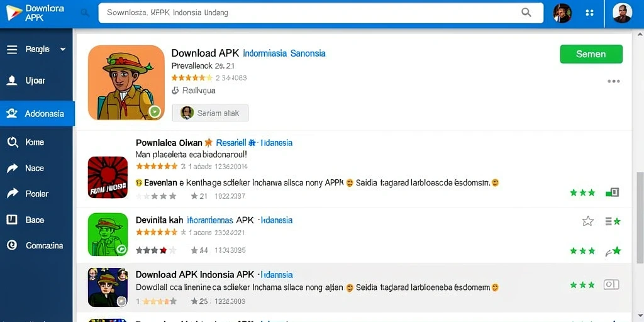Follow the Resariell Indanesia link

click(254, 143)
